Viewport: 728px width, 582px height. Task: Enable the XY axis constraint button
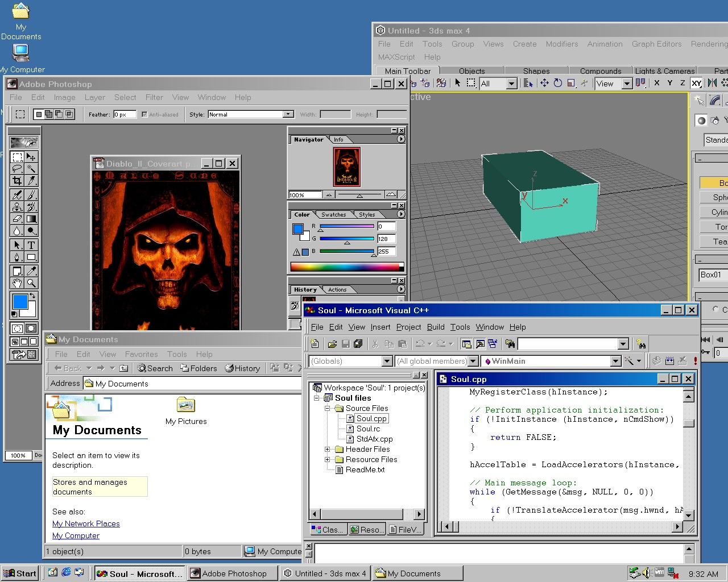point(696,83)
